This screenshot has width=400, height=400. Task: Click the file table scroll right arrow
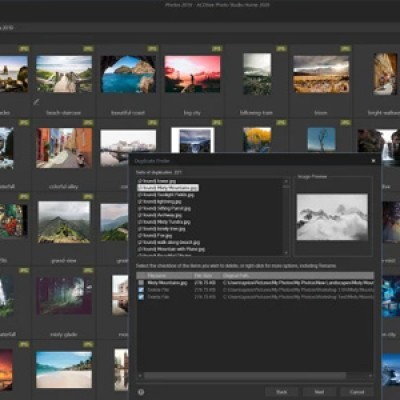tap(370, 376)
